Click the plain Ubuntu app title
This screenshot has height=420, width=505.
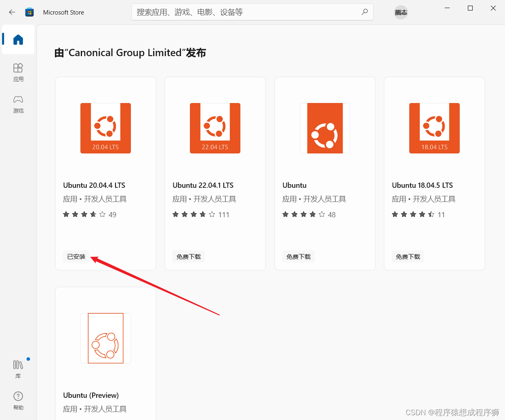(295, 185)
